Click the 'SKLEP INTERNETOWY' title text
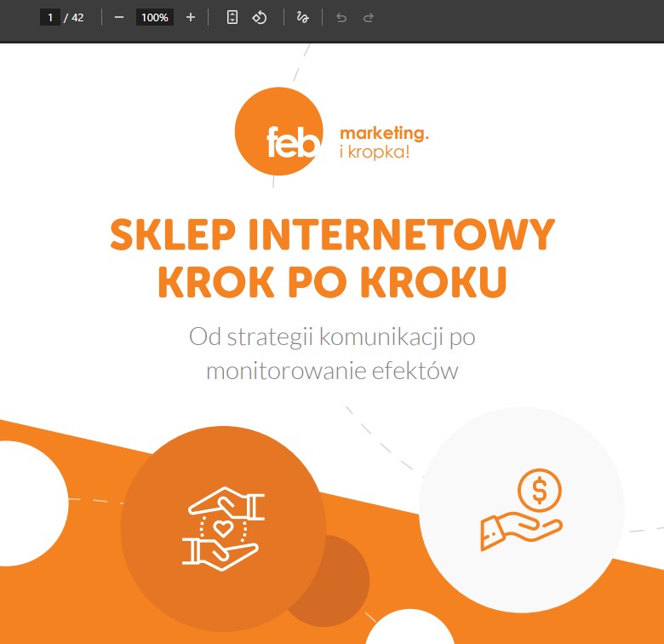The height and width of the screenshot is (644, 664). pos(332,234)
